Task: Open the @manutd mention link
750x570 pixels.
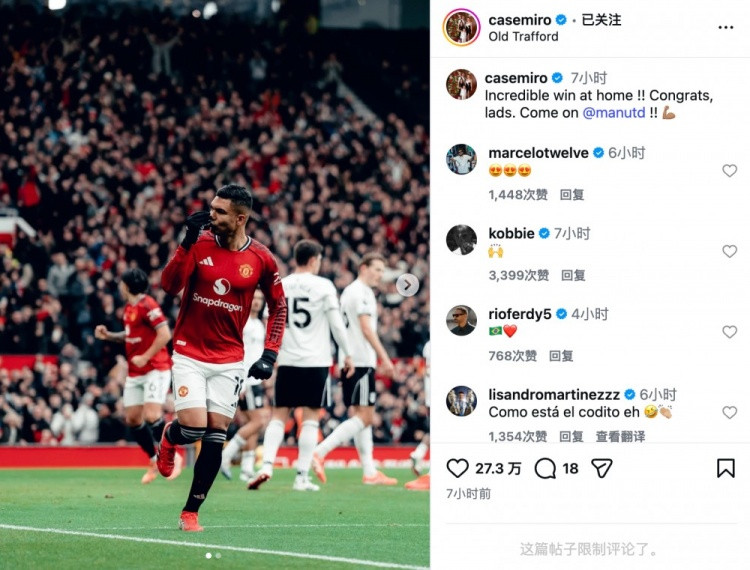Action: [x=614, y=113]
